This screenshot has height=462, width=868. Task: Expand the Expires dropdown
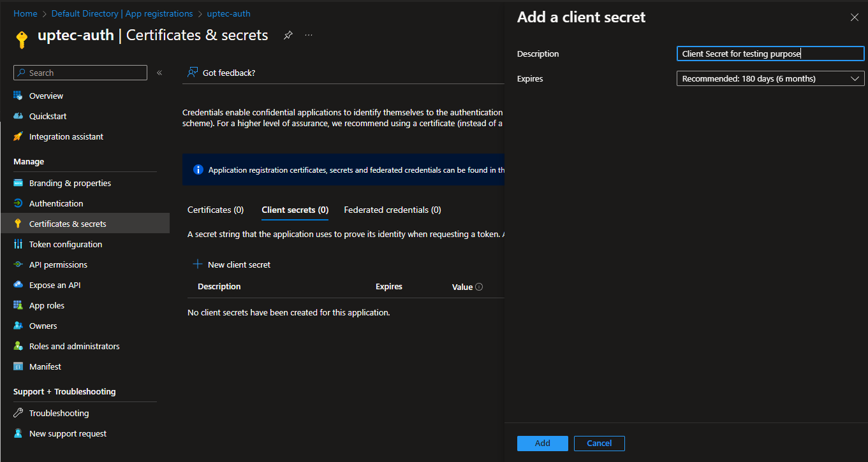point(770,78)
